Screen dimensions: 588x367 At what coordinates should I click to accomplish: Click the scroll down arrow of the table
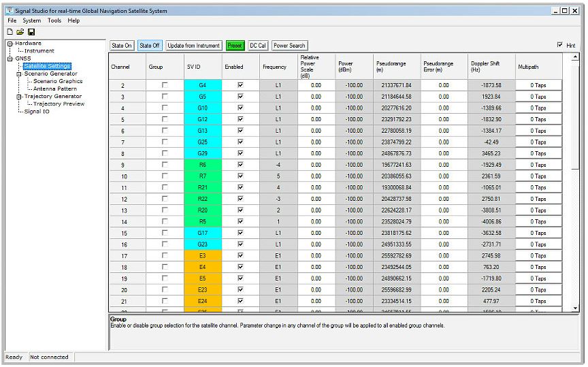coord(575,308)
